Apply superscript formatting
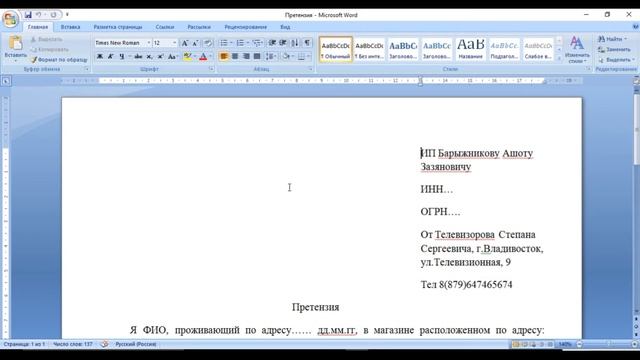640x360 pixels. [160, 56]
